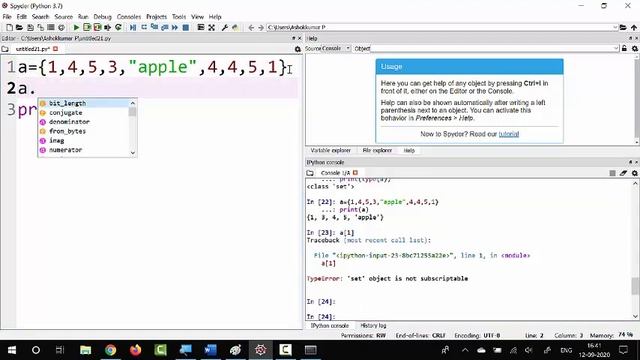640x360 pixels.
Task: Interrupt kernel with console stop button
Action: pyautogui.click(x=612, y=173)
